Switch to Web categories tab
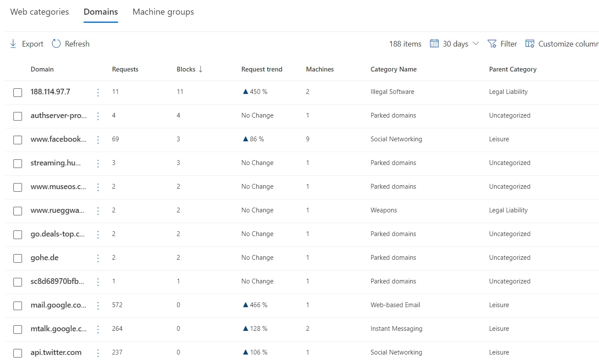 (x=40, y=12)
